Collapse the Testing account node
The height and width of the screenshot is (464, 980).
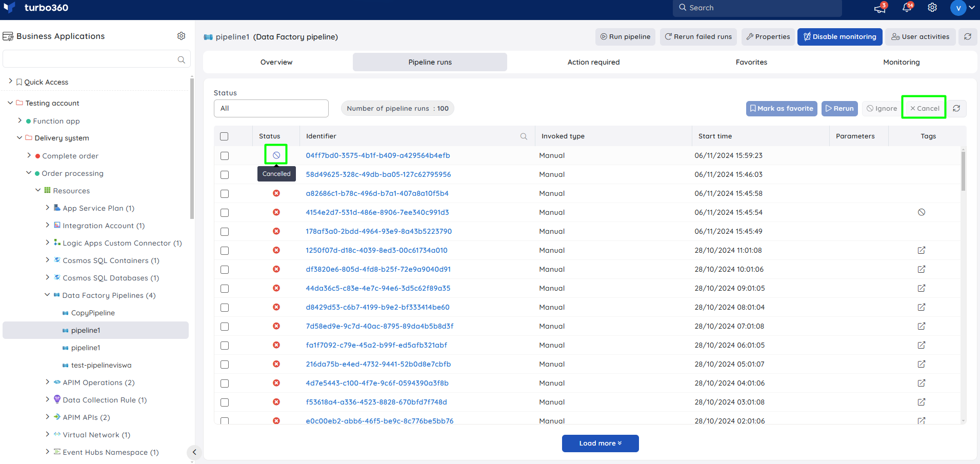(x=10, y=103)
